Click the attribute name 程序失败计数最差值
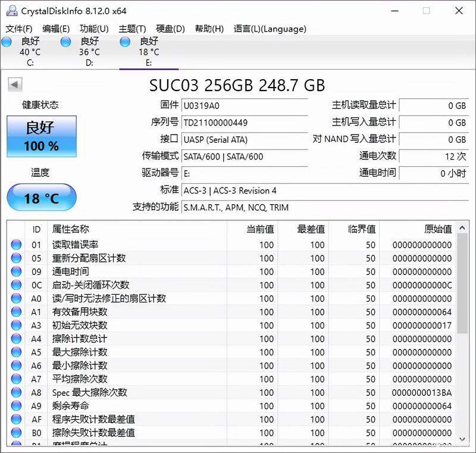 (x=93, y=419)
